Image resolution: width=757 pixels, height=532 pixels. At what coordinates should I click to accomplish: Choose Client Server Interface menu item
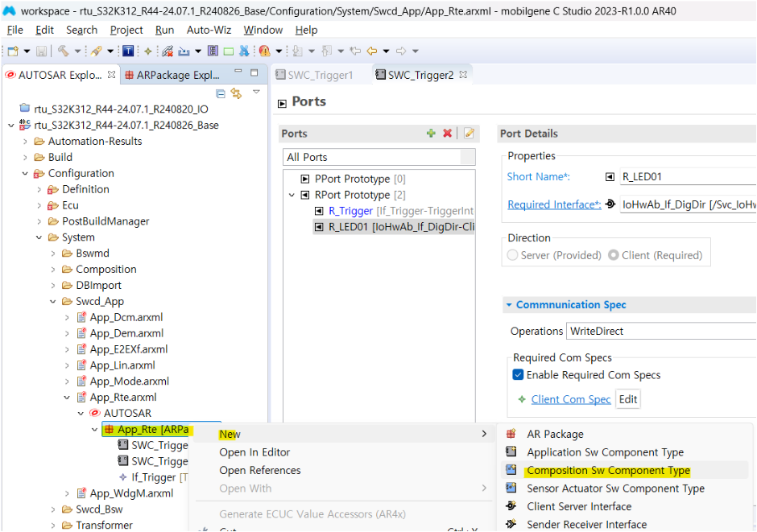tap(579, 506)
